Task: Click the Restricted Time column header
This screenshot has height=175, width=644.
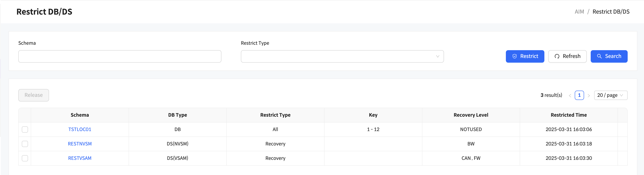Action: tap(569, 115)
